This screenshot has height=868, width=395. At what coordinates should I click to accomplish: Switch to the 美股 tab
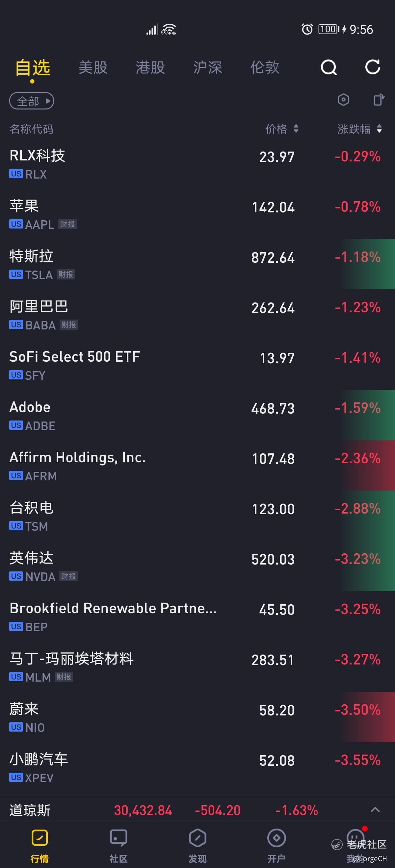point(93,67)
